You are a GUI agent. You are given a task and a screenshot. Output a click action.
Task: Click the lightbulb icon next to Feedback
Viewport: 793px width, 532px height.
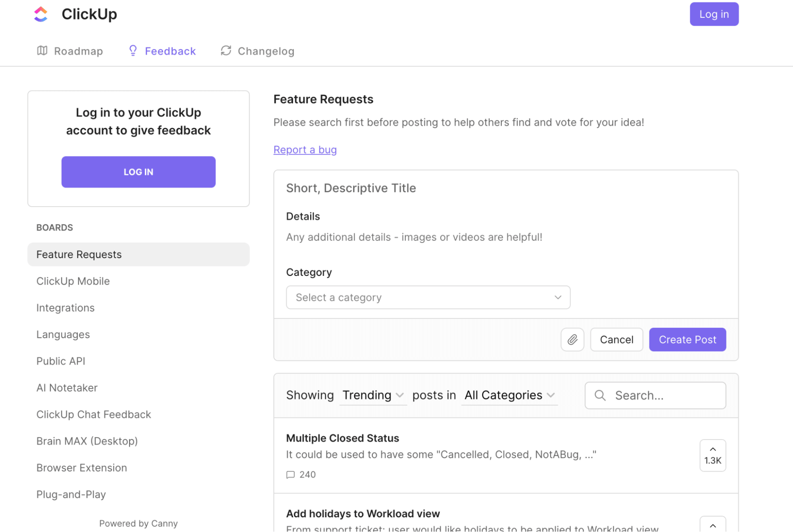(x=133, y=50)
